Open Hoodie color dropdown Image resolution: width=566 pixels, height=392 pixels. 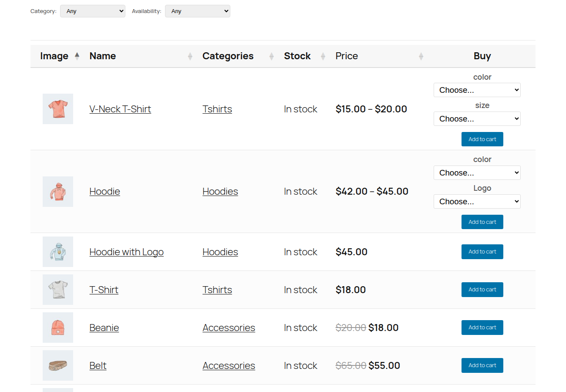tap(477, 173)
